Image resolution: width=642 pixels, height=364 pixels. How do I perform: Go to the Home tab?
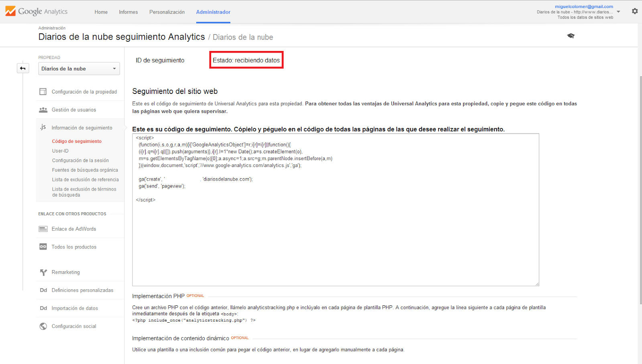101,12
